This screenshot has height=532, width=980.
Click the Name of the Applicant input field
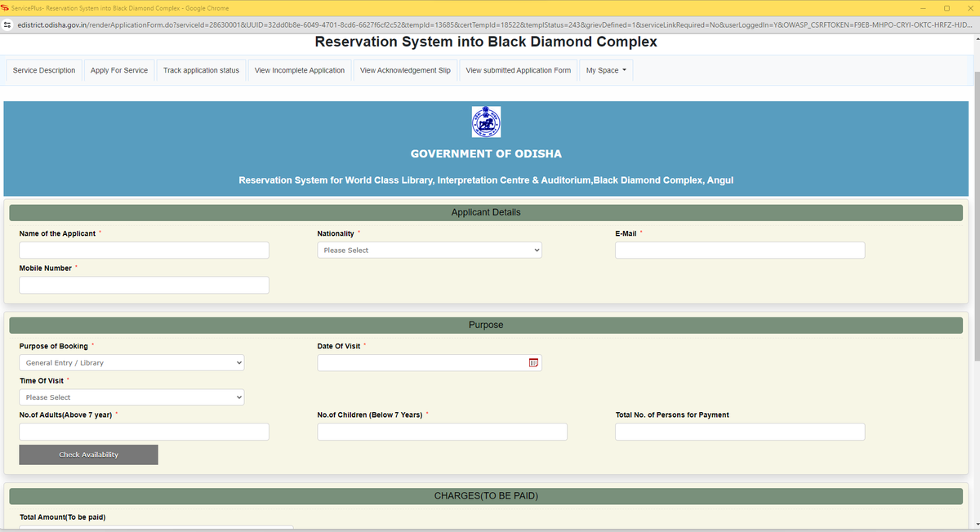pos(144,250)
